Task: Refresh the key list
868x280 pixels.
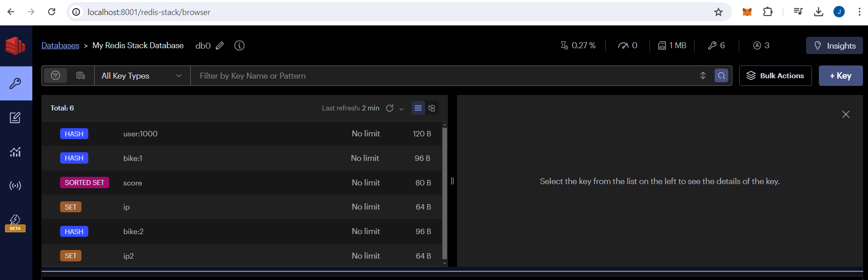Action: coord(390,108)
